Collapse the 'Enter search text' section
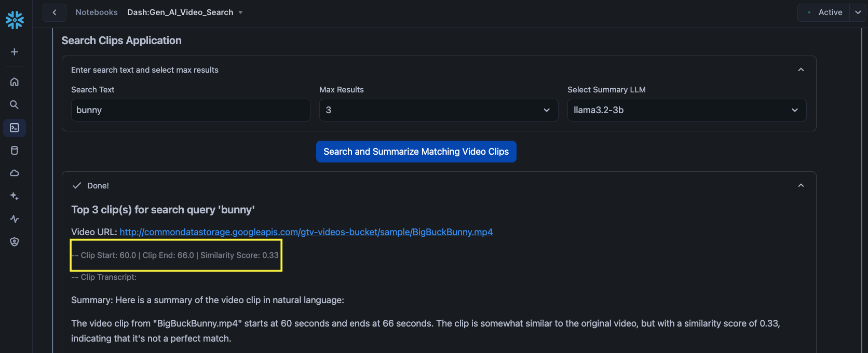Viewport: 868px width, 353px height. 801,70
